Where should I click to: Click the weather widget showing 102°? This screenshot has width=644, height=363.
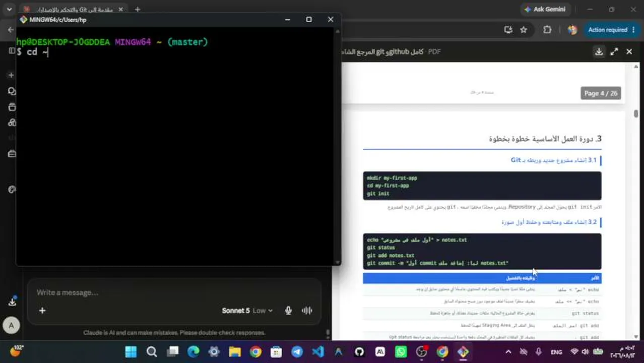click(x=16, y=351)
